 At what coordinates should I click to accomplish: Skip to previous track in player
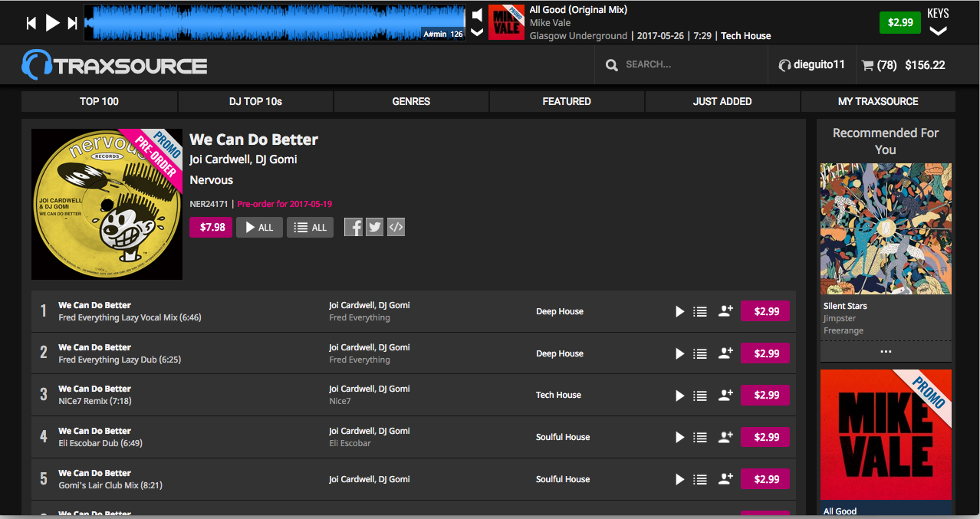pyautogui.click(x=31, y=23)
